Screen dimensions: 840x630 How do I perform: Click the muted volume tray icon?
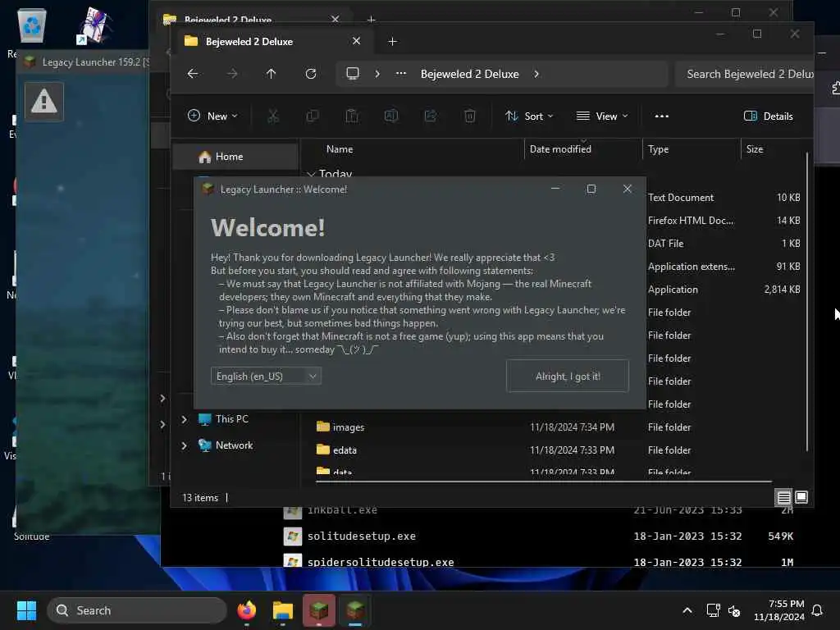pos(734,610)
